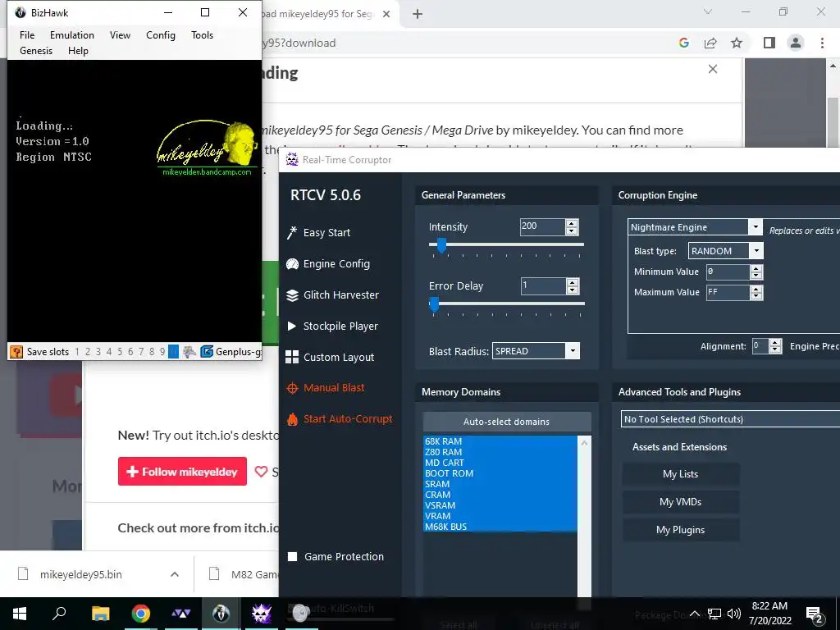Click the Minimum Value field

pos(728,272)
